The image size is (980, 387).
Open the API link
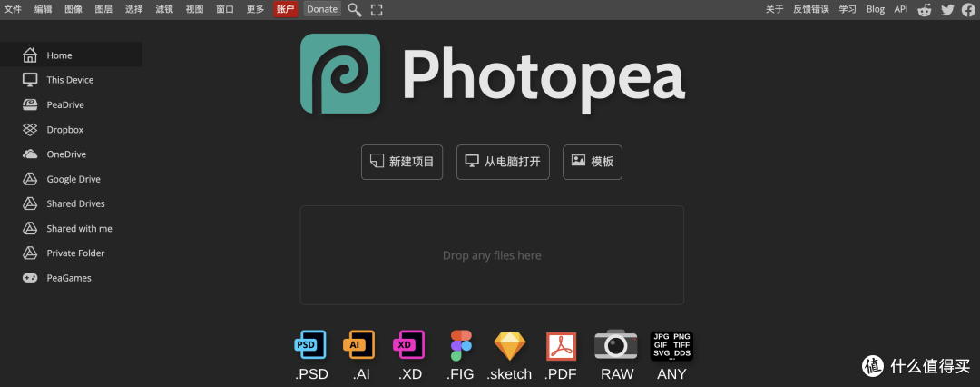click(x=901, y=9)
